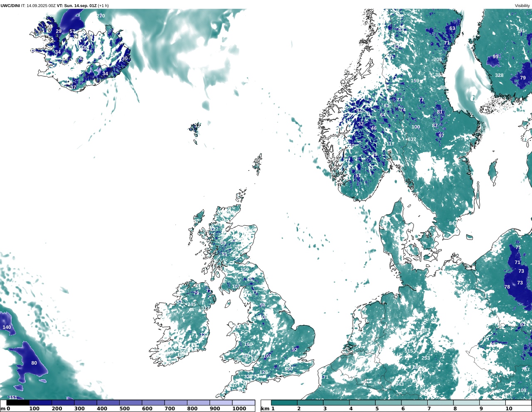Image resolution: width=532 pixels, height=412 pixels.
Task: Click the '253' value over Germany
Action: pyautogui.click(x=426, y=358)
